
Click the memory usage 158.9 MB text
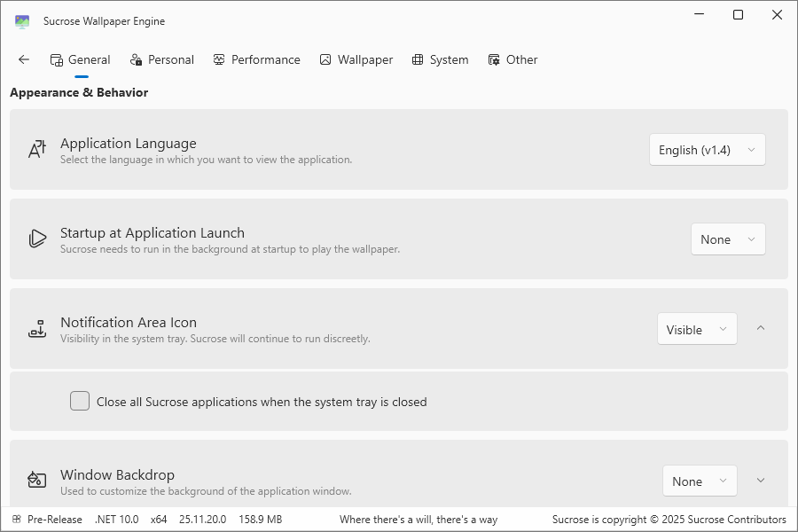tap(260, 520)
